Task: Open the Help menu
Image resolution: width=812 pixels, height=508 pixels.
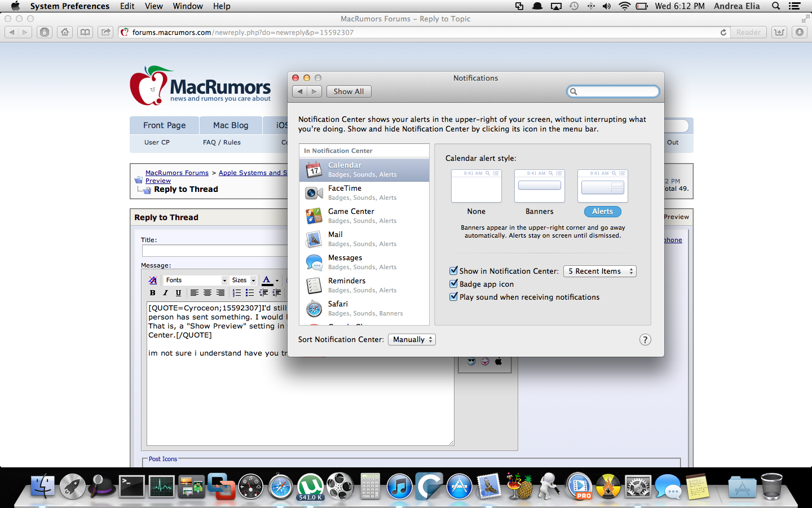Action: click(222, 6)
